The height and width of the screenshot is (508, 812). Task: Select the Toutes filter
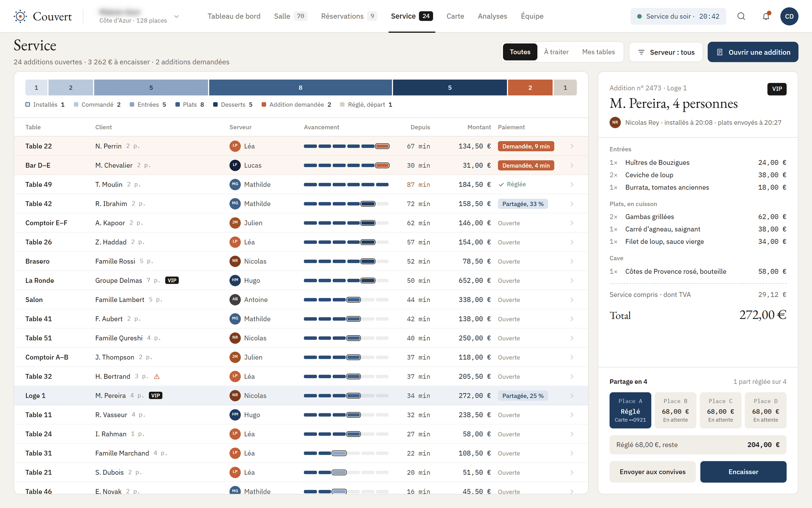tap(520, 52)
